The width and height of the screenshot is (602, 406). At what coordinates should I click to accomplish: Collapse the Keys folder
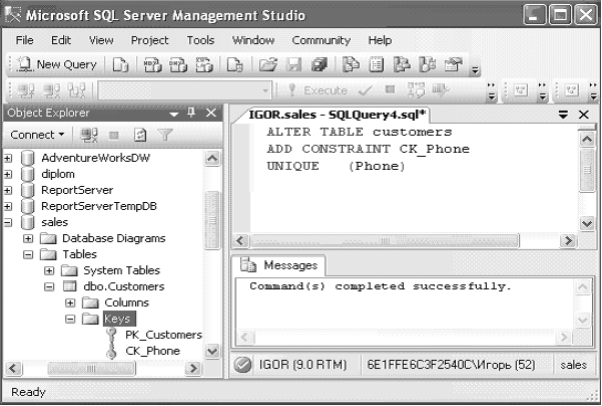70,319
